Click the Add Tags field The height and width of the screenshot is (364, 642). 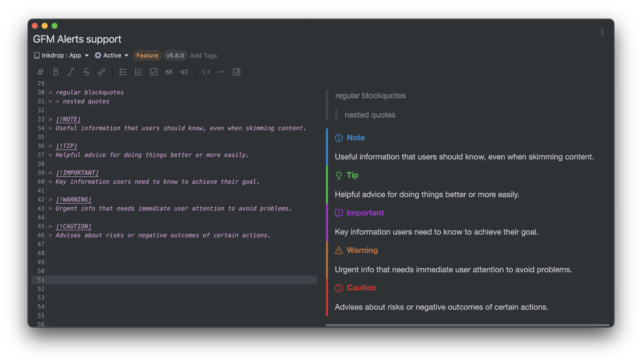(x=203, y=56)
